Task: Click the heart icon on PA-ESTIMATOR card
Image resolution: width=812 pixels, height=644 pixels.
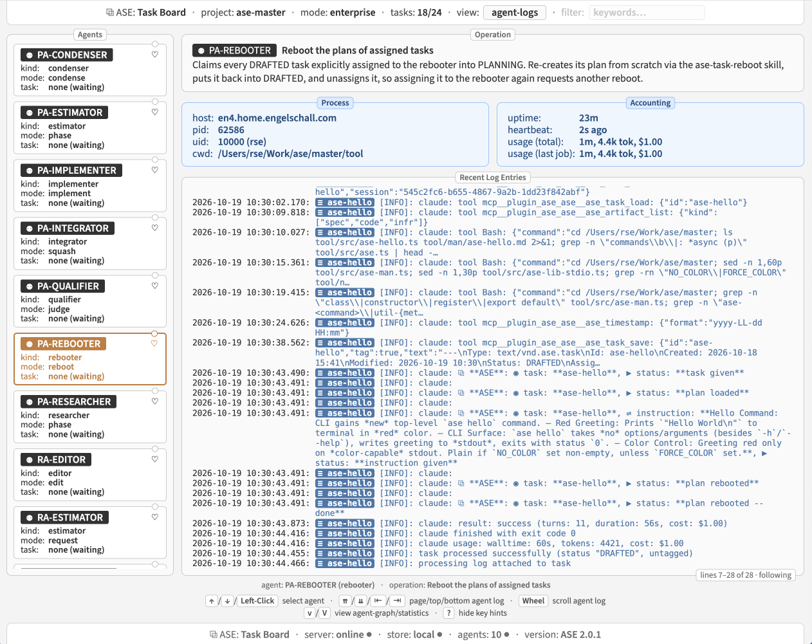Action: (154, 112)
